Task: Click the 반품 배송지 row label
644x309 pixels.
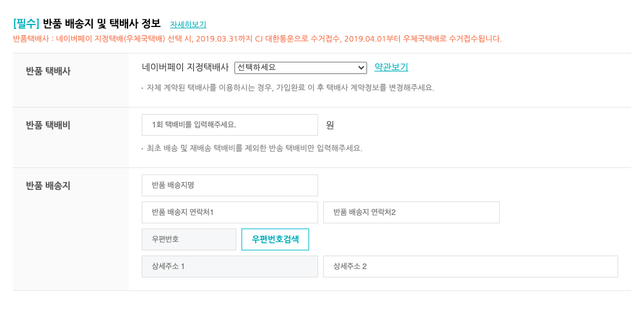Action: pyautogui.click(x=48, y=185)
